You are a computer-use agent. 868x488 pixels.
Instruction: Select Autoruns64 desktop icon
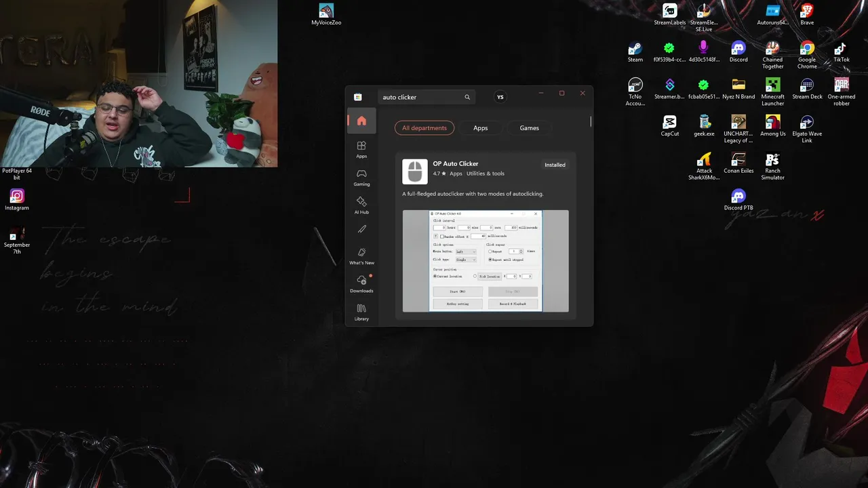(773, 15)
